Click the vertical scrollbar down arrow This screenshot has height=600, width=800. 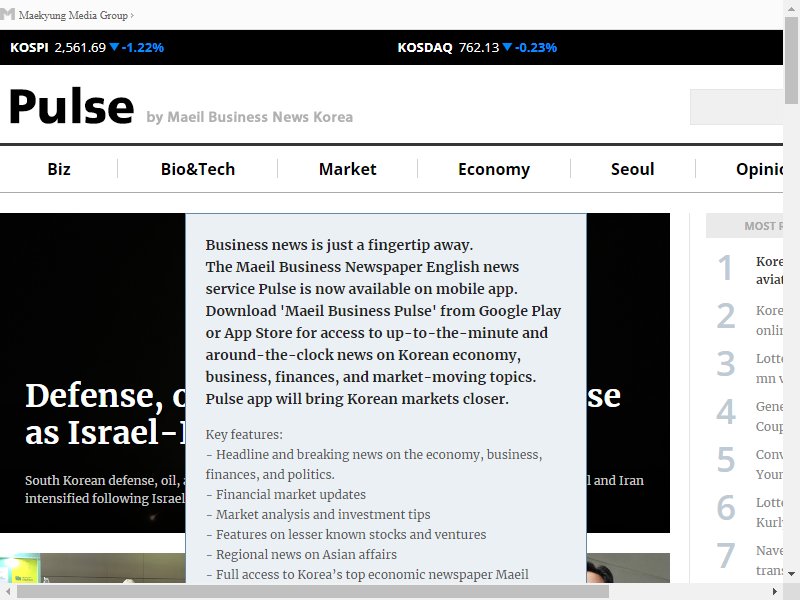[791, 574]
